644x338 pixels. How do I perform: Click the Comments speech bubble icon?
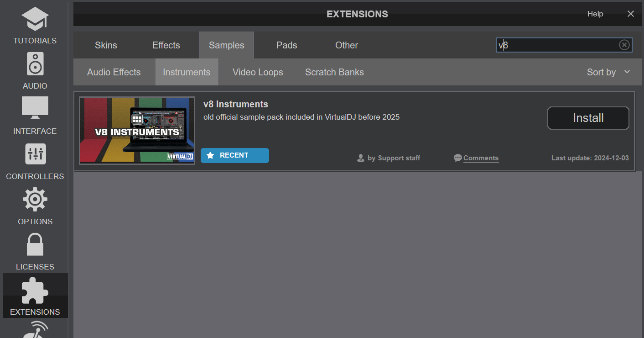[458, 158]
